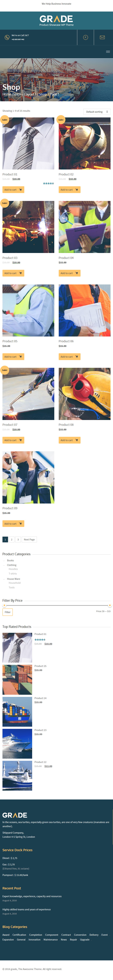Viewport: 113px width, 980px height.
Task: Click the GRADE logo in footer
Action: [x=15, y=815]
